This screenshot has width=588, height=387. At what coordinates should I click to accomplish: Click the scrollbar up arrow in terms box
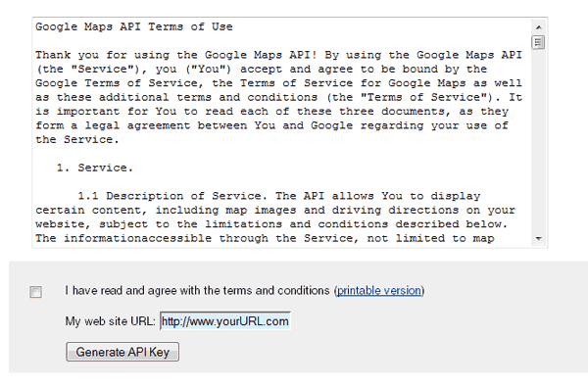click(538, 27)
